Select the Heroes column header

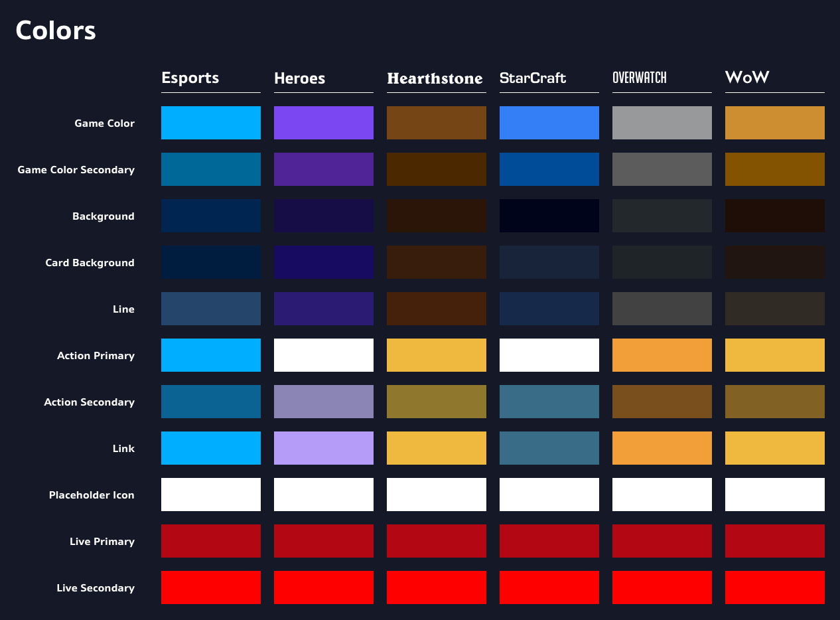point(299,78)
